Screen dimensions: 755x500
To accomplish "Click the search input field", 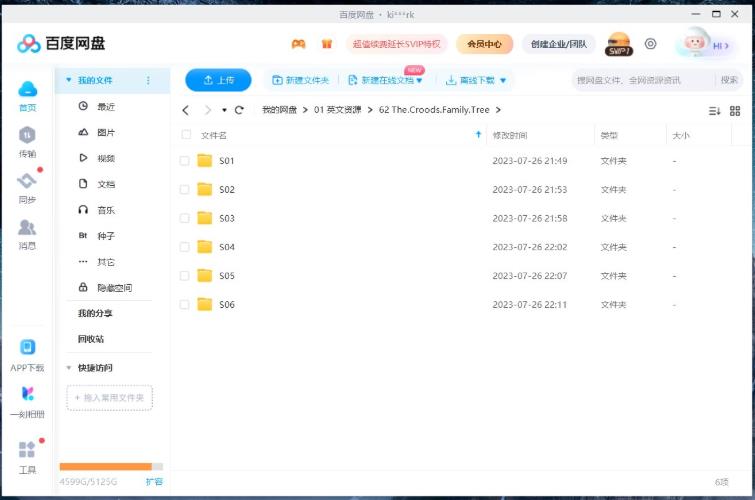I will pyautogui.click(x=643, y=80).
